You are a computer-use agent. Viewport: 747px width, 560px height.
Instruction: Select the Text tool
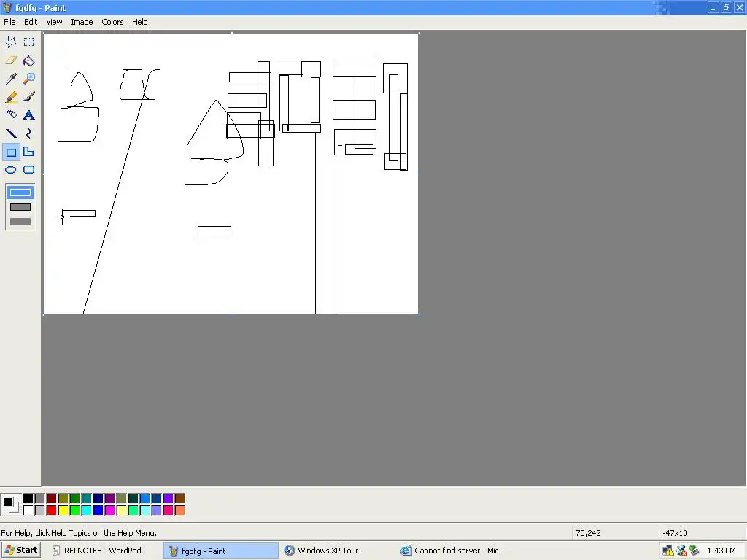(29, 115)
